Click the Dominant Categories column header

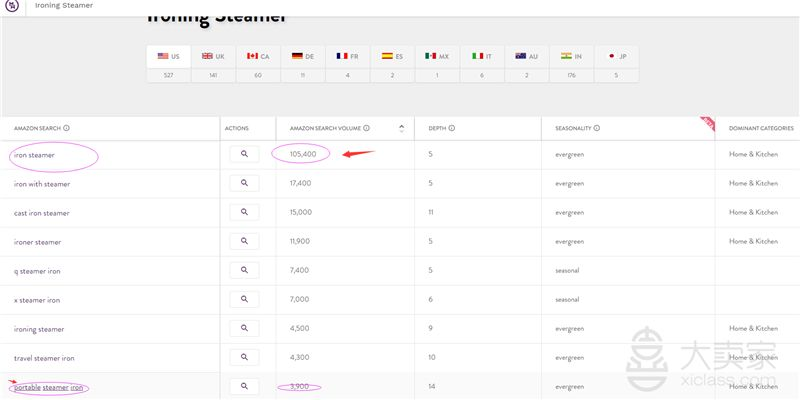(761, 129)
